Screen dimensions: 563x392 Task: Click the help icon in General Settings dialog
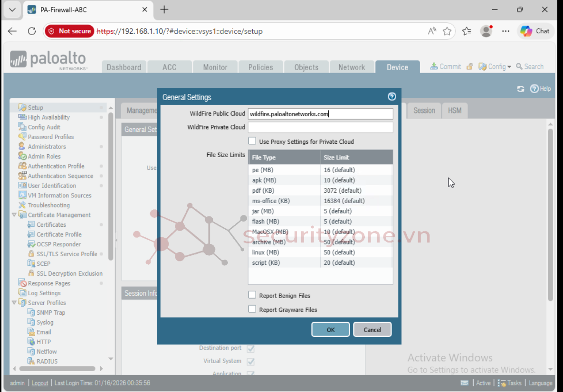[x=391, y=97]
